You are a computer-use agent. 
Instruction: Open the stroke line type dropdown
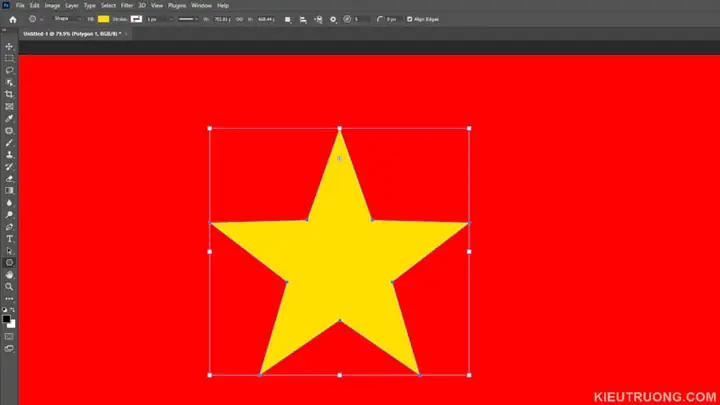[188, 19]
